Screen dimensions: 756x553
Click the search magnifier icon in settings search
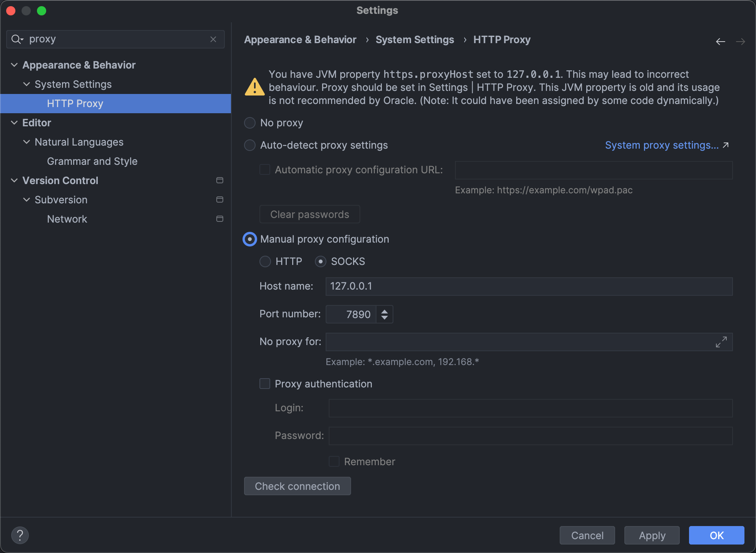coord(17,39)
